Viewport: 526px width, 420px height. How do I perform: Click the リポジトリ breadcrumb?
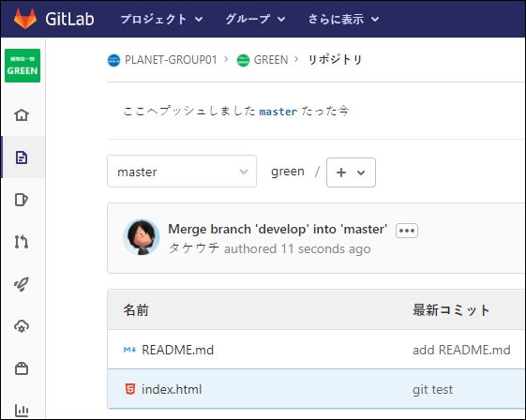click(x=335, y=60)
